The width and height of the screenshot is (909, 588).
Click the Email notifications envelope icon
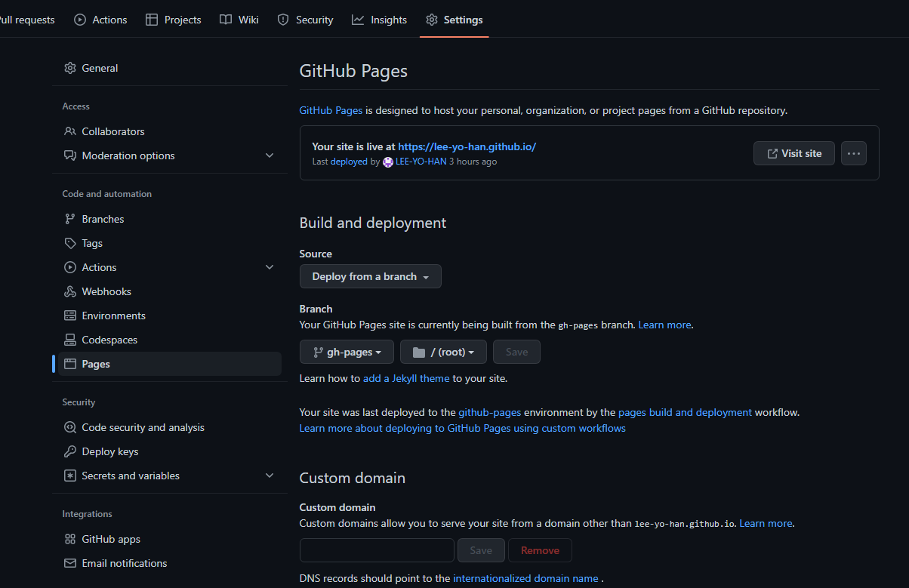pos(70,563)
